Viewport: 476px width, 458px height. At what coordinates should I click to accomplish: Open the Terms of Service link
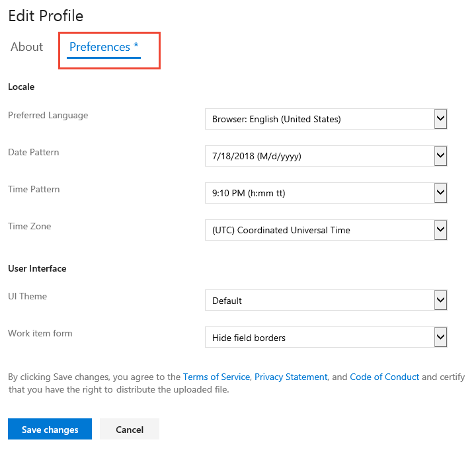pyautogui.click(x=216, y=377)
